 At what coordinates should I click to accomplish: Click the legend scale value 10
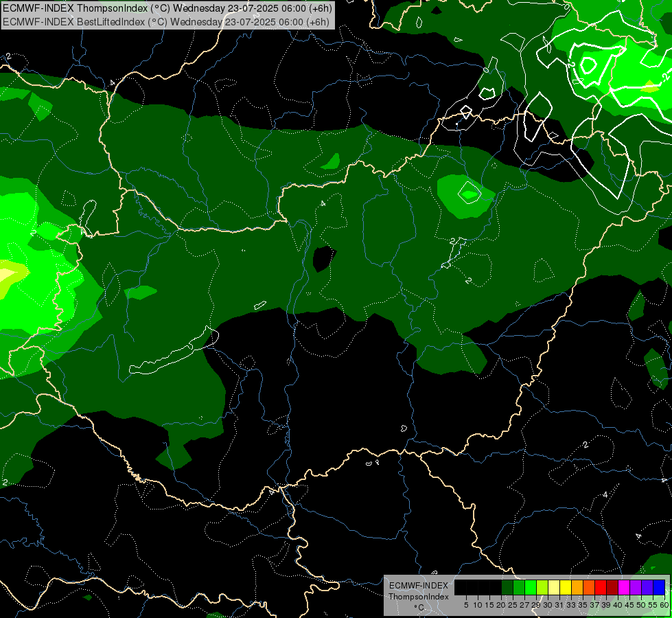[478, 605]
